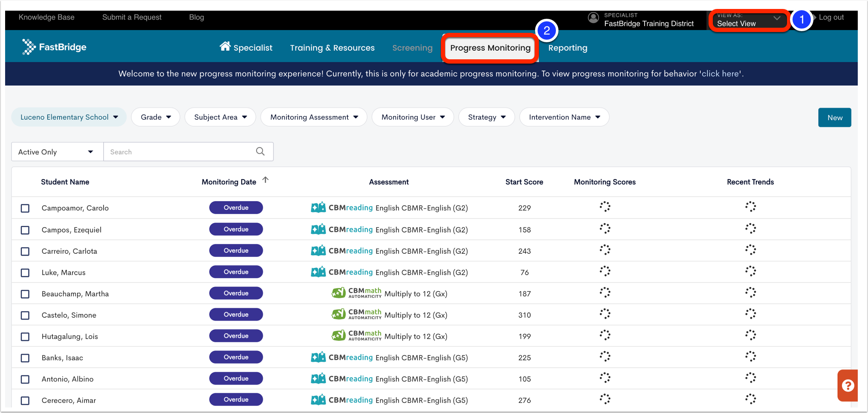Expand the Monitoring Assessment filter
Viewport: 868px width, 413px height.
click(x=314, y=117)
